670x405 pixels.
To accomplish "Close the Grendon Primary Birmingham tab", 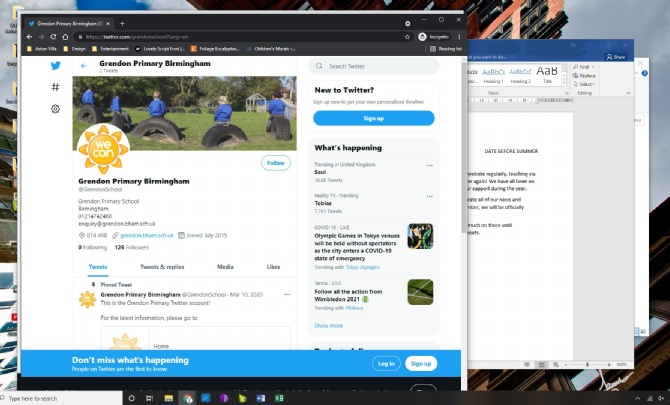I will click(x=108, y=23).
